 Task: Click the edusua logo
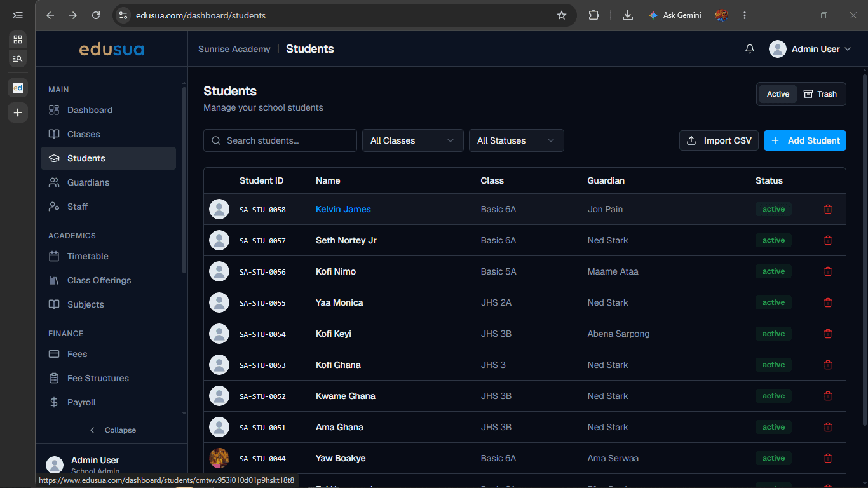[111, 49]
